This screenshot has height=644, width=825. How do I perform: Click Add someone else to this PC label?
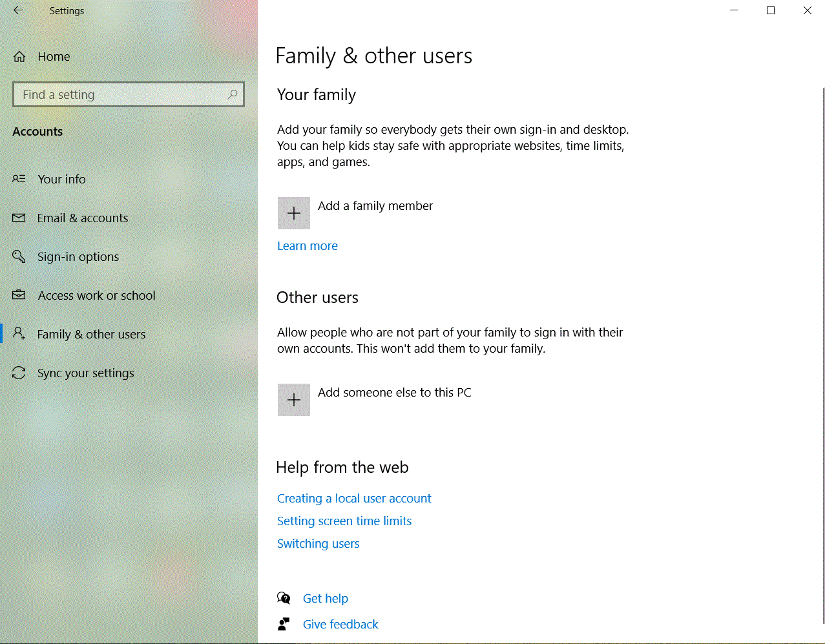tap(394, 393)
